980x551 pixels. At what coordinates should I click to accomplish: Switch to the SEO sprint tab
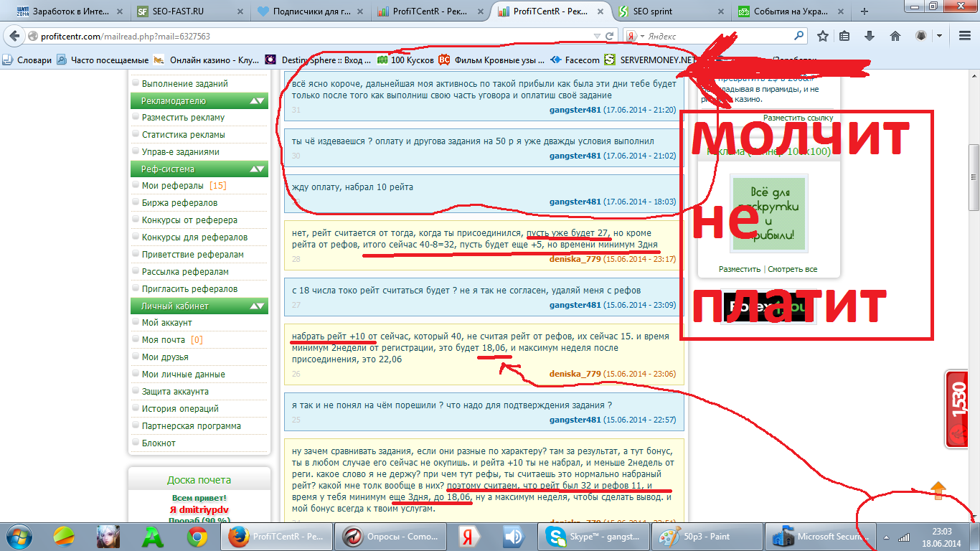click(x=672, y=11)
